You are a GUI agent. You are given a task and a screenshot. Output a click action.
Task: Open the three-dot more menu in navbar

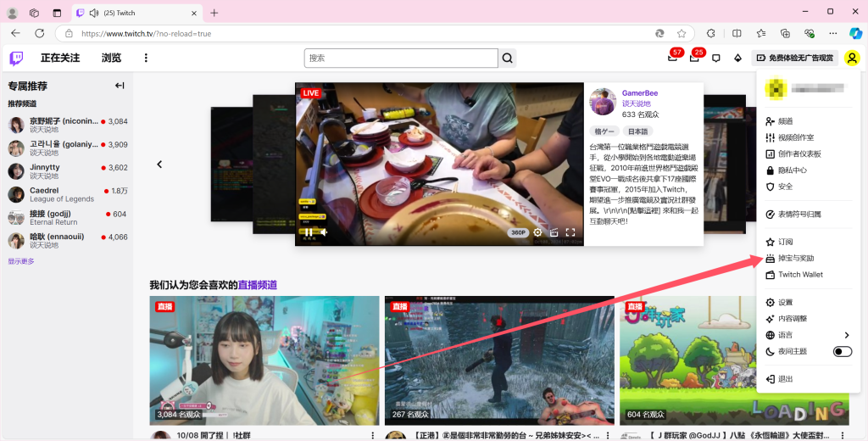pyautogui.click(x=146, y=59)
